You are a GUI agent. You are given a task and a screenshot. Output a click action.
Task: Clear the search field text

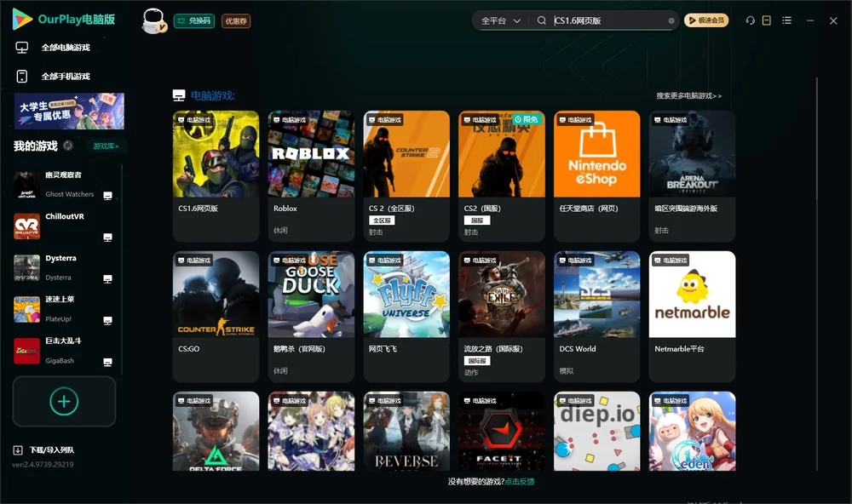point(671,20)
